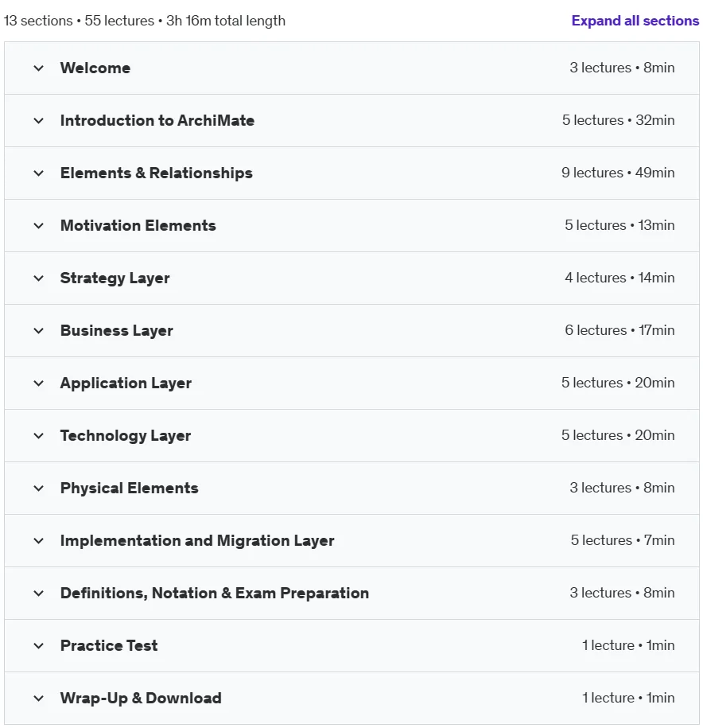Expand the Welcome section chevron
This screenshot has width=703, height=728.
[x=39, y=68]
